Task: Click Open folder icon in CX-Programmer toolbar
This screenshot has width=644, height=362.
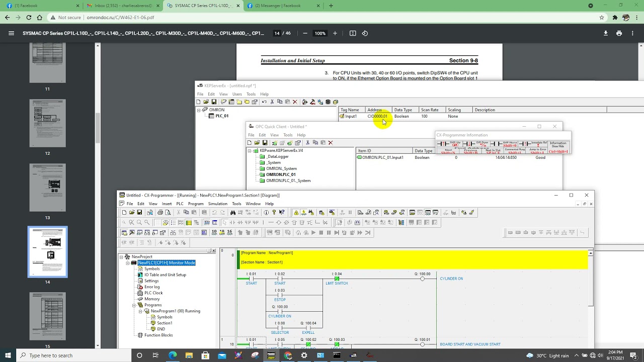Action: (x=132, y=213)
